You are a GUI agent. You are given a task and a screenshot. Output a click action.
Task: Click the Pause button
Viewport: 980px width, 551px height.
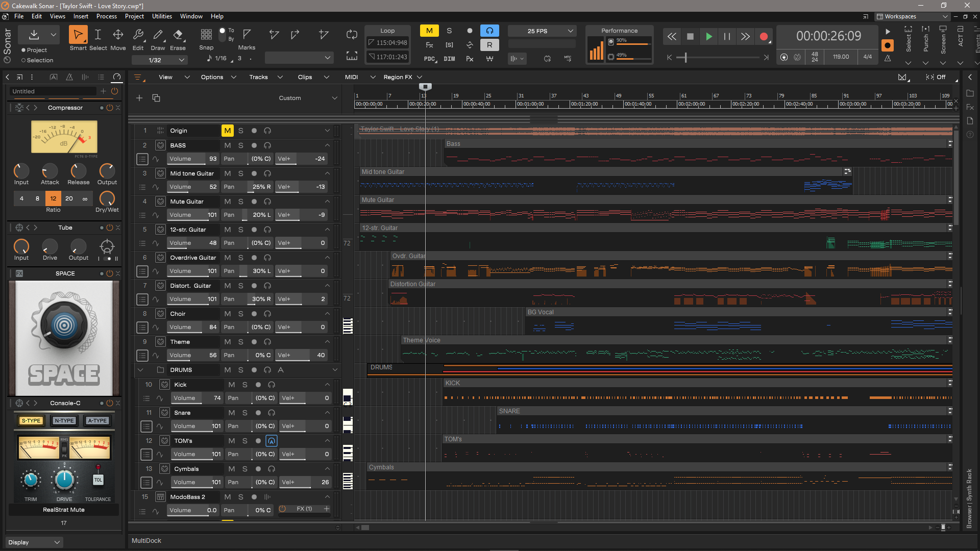tap(727, 36)
